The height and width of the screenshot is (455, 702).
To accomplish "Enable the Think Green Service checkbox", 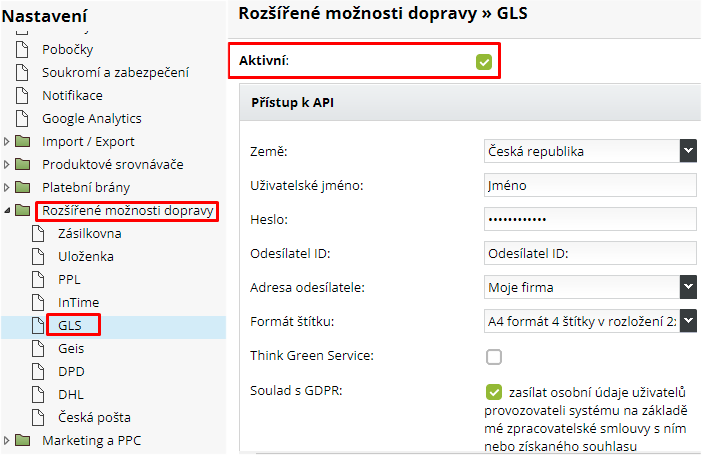I will click(x=493, y=357).
